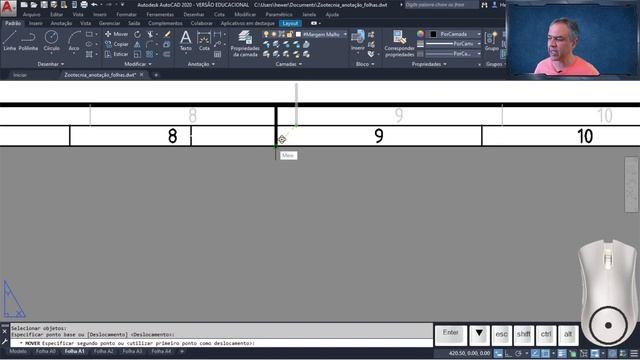Toggle layer on/off lightbulb icon

pos(266,34)
